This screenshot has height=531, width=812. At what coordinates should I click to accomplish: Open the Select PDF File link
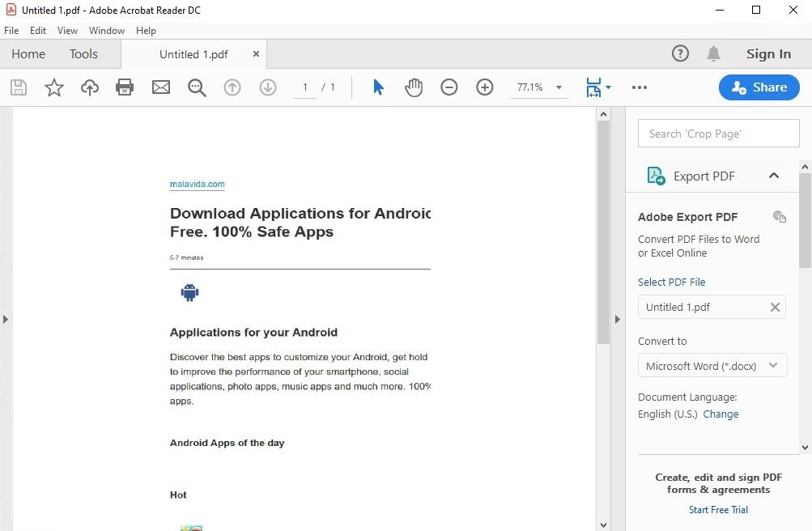pyautogui.click(x=671, y=282)
